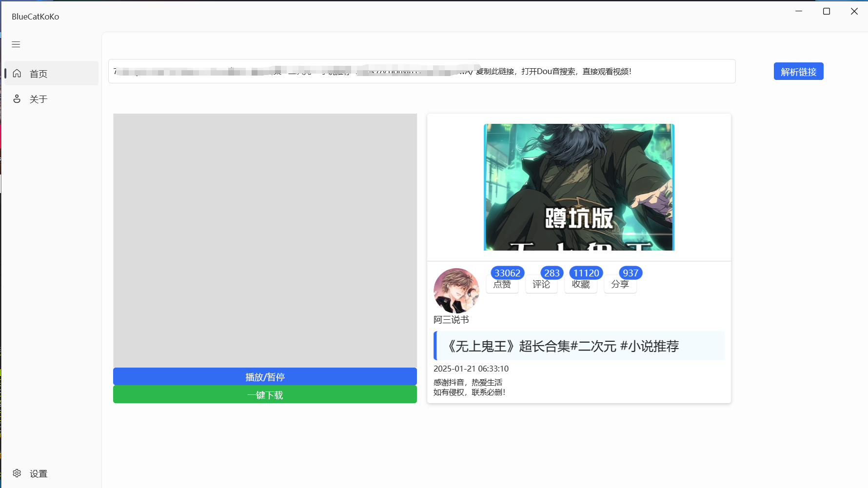Click the author name 阿三说书
The image size is (868, 488).
click(451, 320)
